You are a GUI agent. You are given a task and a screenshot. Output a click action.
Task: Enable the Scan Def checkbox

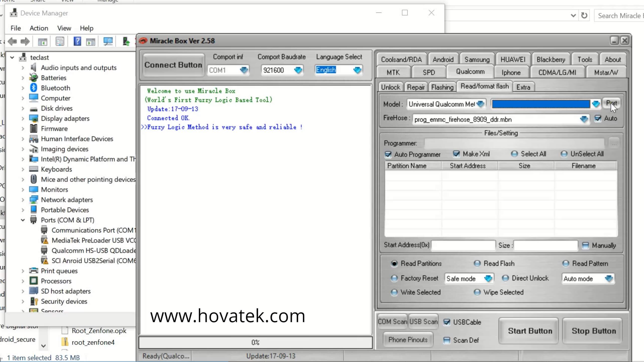(446, 340)
